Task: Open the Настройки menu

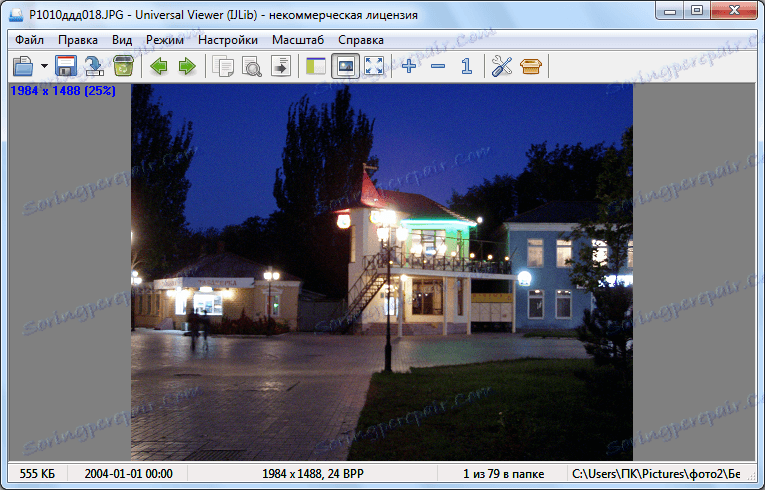Action: tap(228, 40)
